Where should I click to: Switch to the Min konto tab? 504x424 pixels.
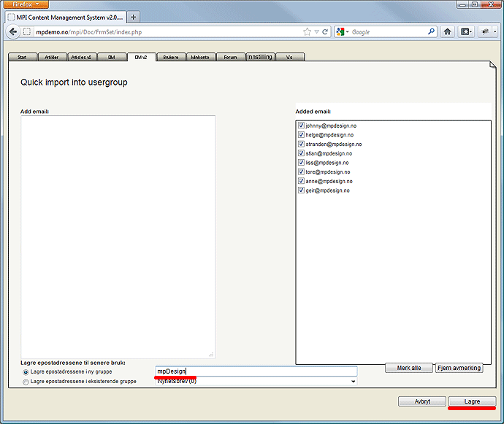point(200,57)
